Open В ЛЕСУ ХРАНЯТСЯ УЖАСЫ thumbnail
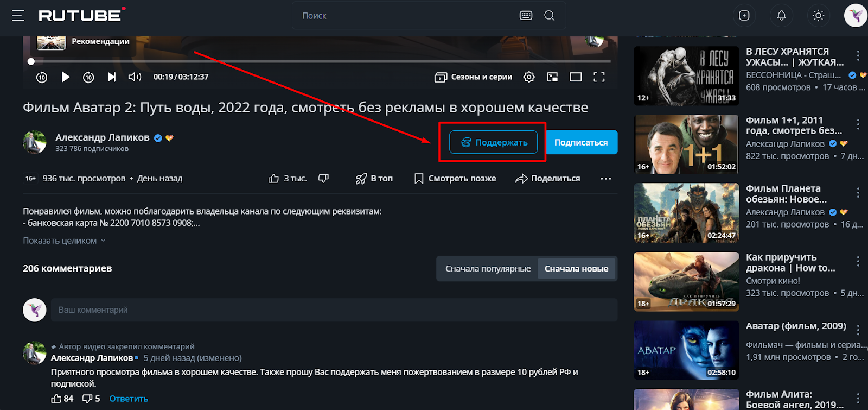The height and width of the screenshot is (410, 868). pyautogui.click(x=686, y=75)
